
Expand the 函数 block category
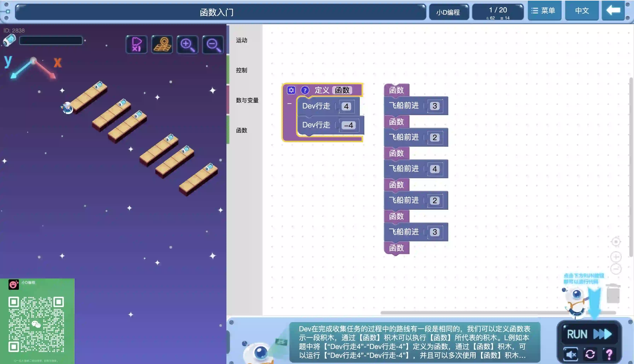[241, 130]
